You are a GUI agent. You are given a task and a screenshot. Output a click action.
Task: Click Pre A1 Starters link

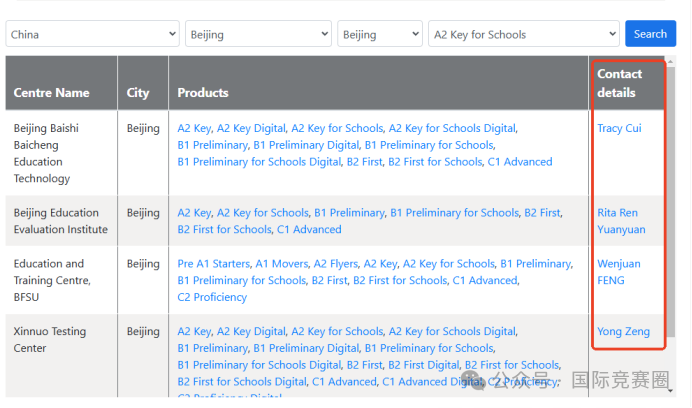coord(214,264)
